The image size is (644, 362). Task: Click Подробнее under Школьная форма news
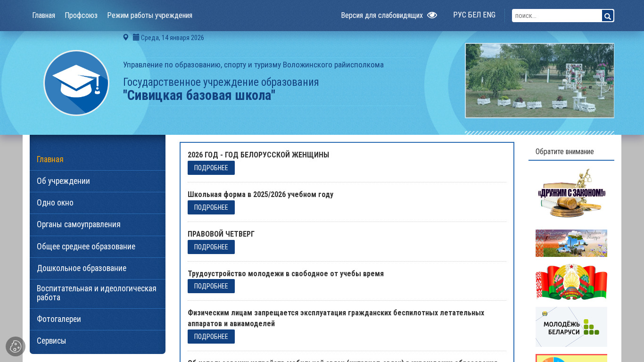click(x=211, y=207)
